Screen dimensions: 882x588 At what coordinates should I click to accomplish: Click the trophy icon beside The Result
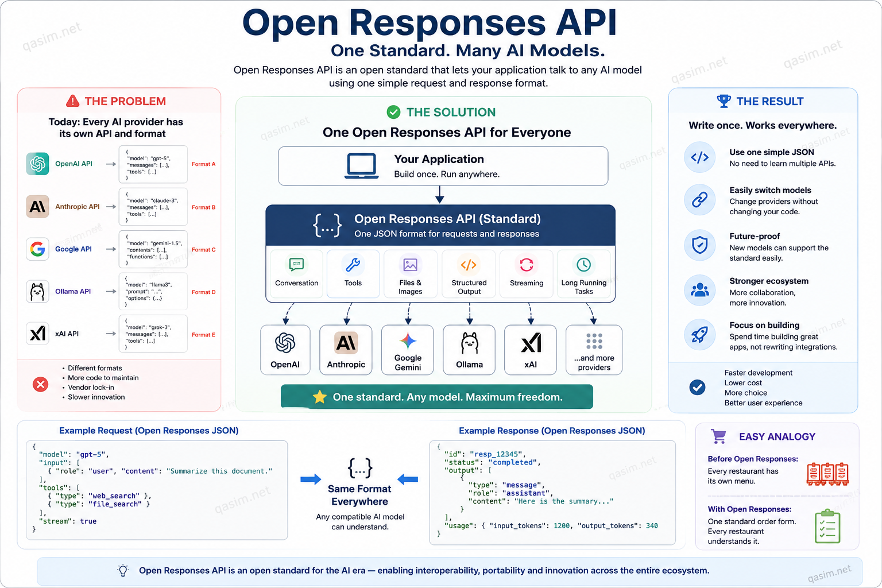pos(724,101)
